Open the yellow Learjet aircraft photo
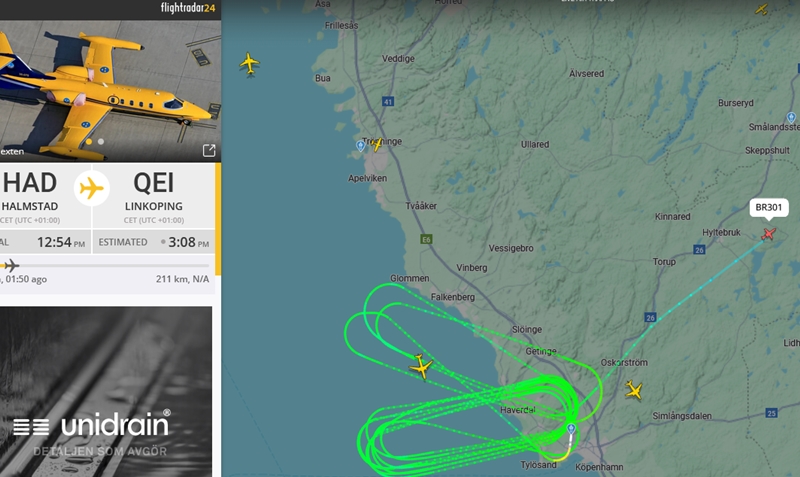This screenshot has height=477, width=800. pos(110,91)
